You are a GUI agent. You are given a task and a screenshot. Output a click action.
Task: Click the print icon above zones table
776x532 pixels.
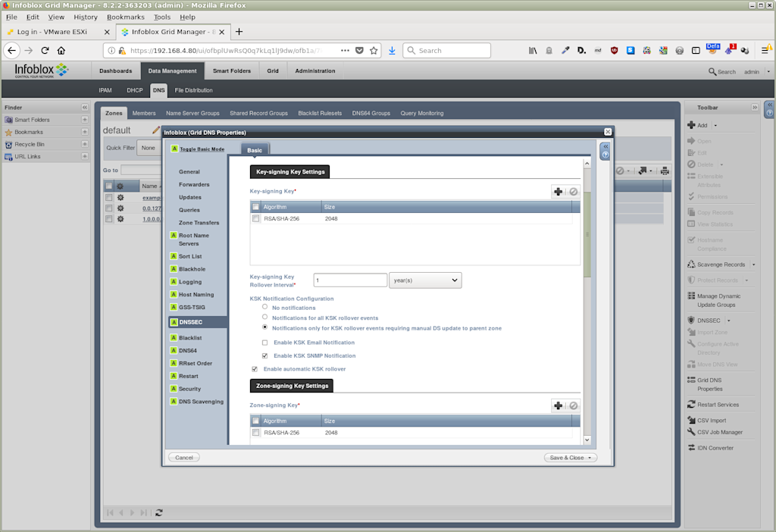665,171
